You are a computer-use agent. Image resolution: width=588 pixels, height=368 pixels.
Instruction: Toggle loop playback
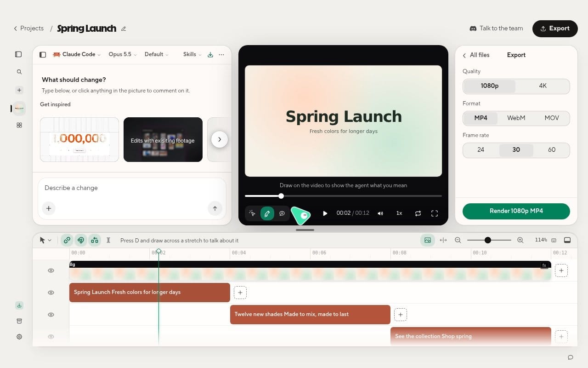(x=418, y=213)
